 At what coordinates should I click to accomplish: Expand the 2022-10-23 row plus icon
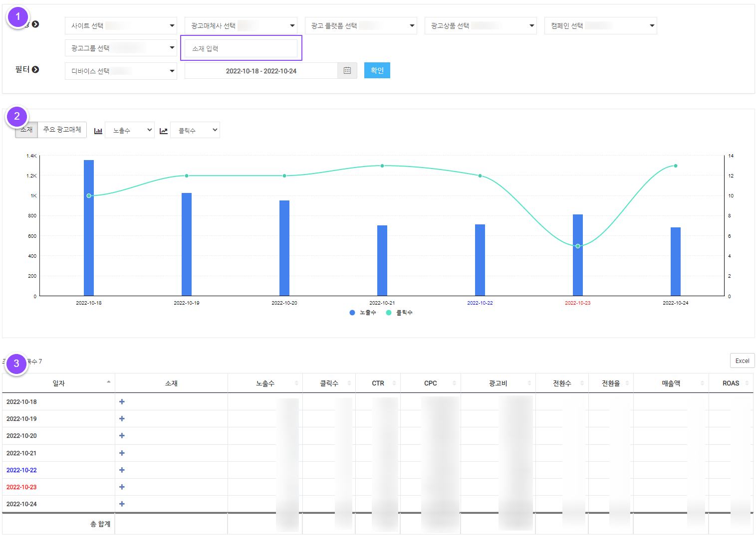[122, 487]
